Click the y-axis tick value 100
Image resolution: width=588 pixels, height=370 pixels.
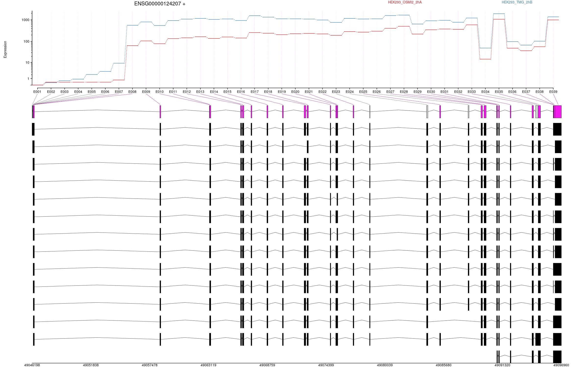tap(26, 41)
